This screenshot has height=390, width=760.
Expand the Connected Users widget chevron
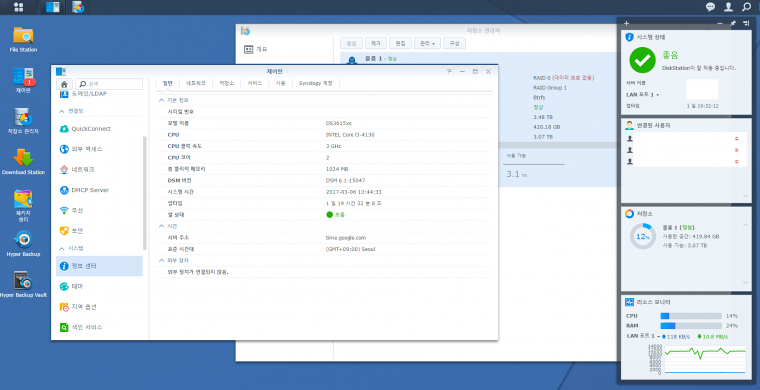click(745, 196)
